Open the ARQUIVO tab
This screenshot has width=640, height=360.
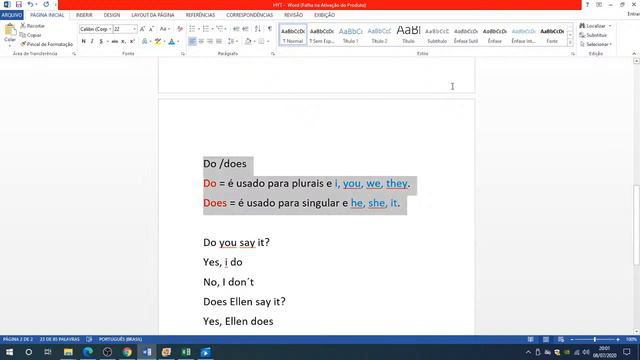(x=12, y=15)
